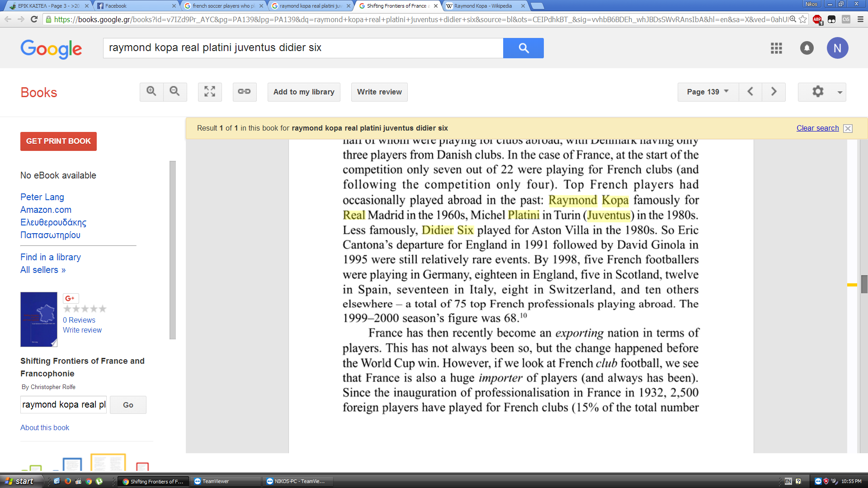Click the browser address bar URL
Viewport: 868px width, 488px height.
point(420,19)
